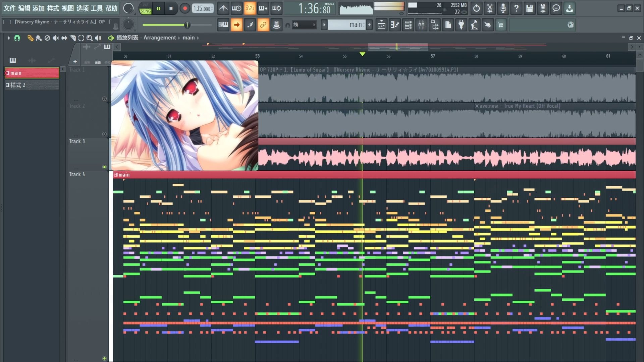Open the 文件 menu
This screenshot has width=644, height=362.
(x=9, y=8)
